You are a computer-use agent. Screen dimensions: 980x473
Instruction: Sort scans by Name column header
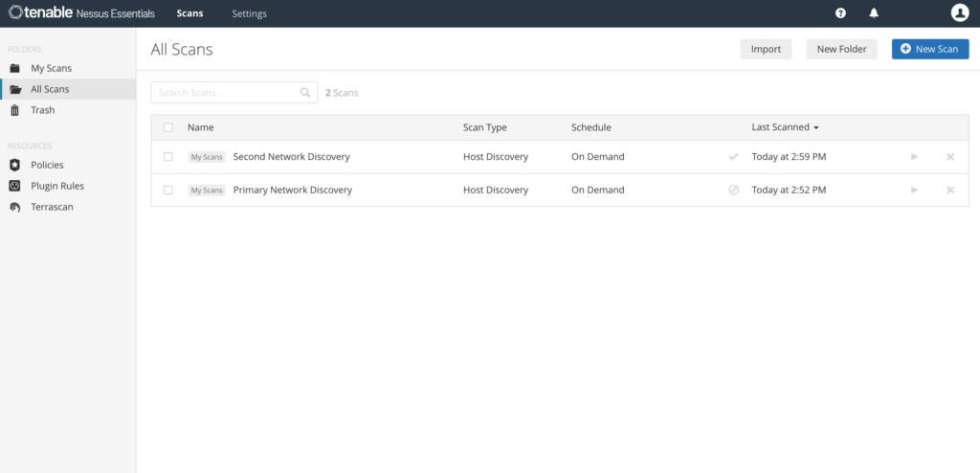pos(201,127)
